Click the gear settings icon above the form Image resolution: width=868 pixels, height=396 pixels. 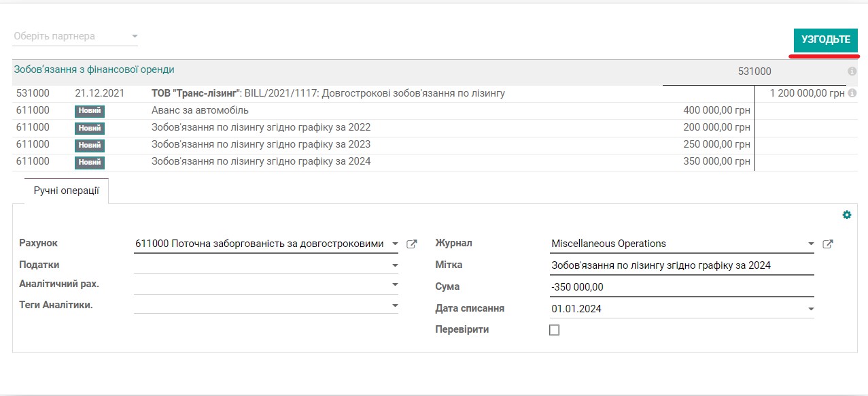point(848,215)
